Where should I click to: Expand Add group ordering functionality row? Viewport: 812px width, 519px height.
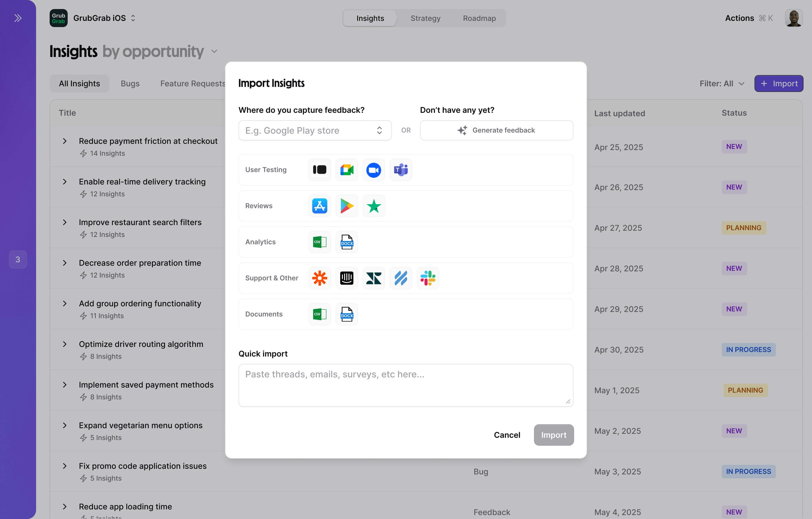click(x=65, y=304)
